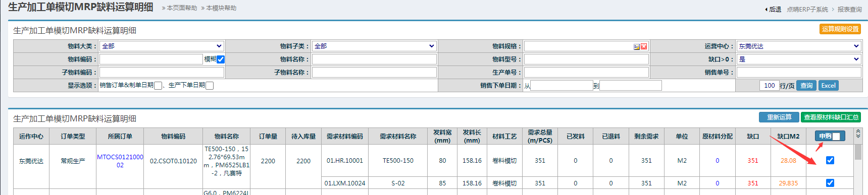Open the 物料大类 dropdown

click(x=162, y=46)
